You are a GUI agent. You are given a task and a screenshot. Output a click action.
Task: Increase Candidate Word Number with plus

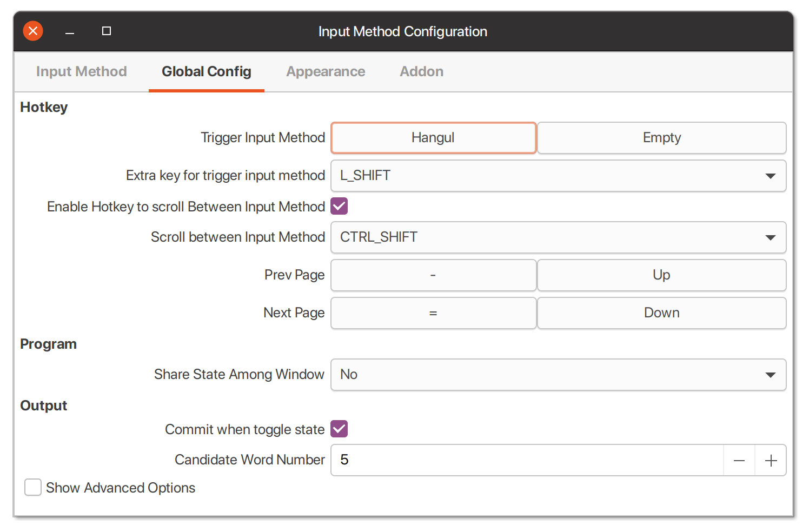[x=771, y=460]
